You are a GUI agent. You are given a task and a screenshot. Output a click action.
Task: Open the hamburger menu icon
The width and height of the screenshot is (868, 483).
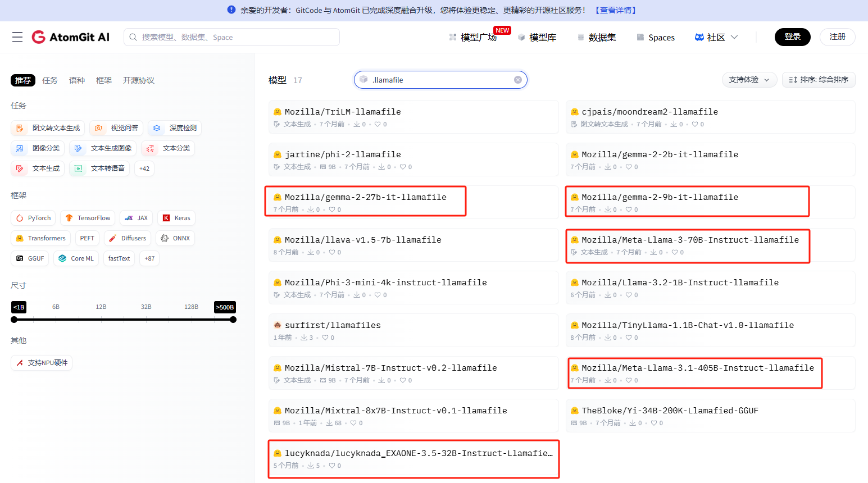[x=17, y=37]
